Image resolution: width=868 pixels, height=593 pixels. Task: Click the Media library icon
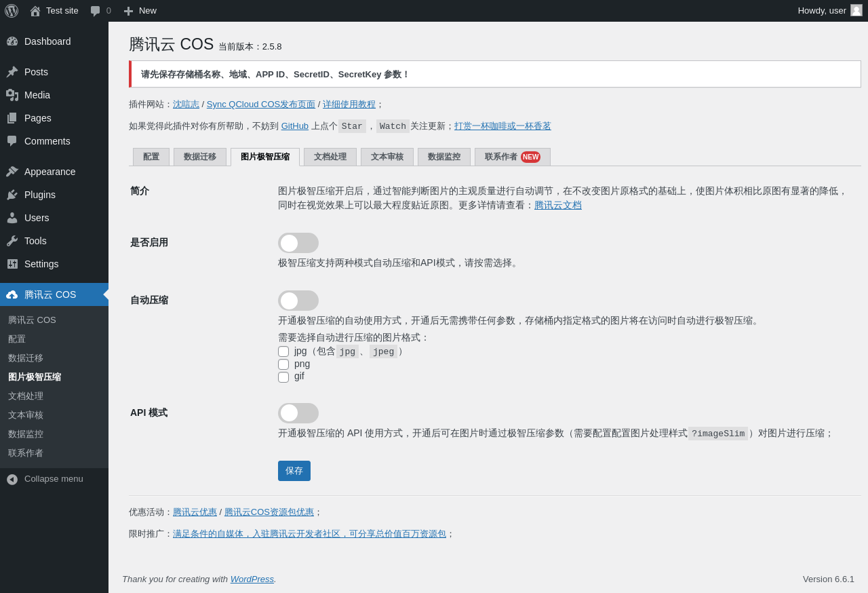coord(12,95)
